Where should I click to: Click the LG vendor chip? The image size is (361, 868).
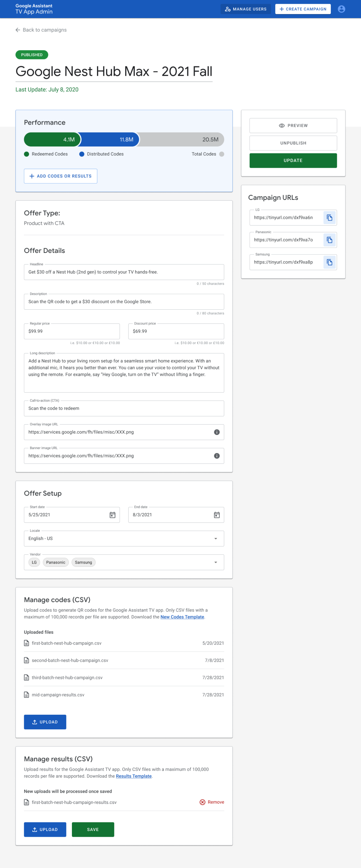[x=34, y=562]
